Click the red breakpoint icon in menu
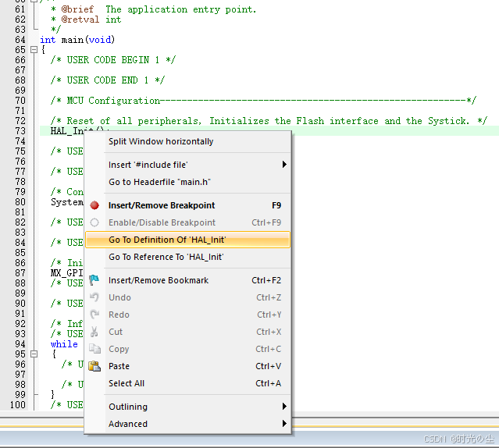This screenshot has width=499, height=448. (94, 205)
